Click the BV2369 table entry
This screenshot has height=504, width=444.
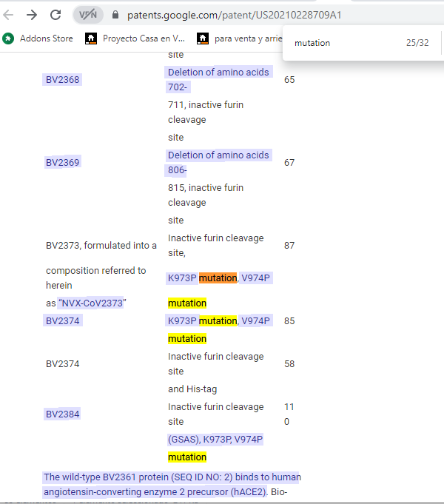click(63, 162)
